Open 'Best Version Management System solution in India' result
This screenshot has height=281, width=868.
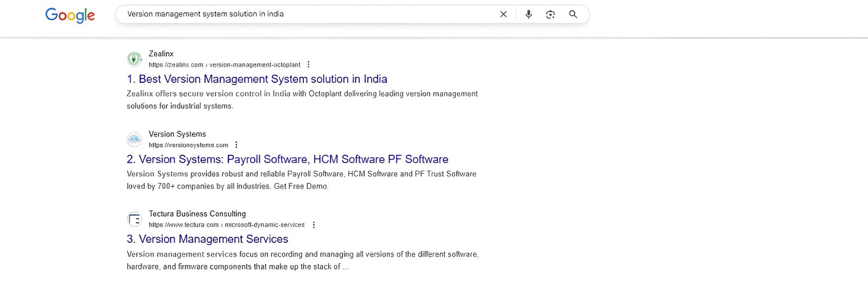pyautogui.click(x=257, y=79)
